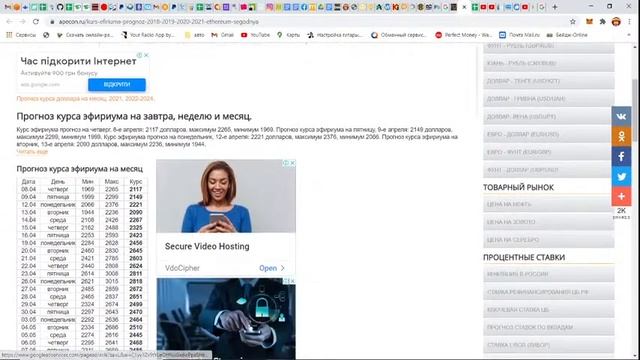Open ДОЛЛАР - ИЕНА sidebar item
640x360 pixels.
[549, 117]
